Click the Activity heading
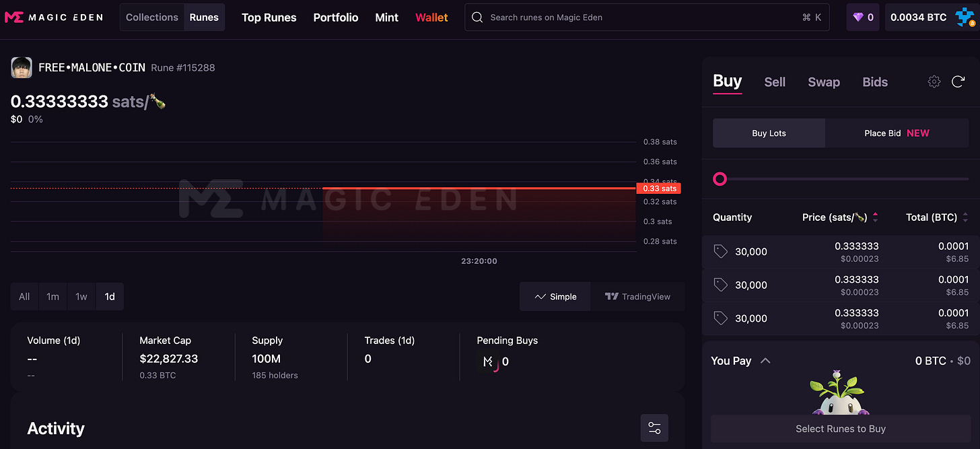This screenshot has width=980, height=449. [56, 429]
